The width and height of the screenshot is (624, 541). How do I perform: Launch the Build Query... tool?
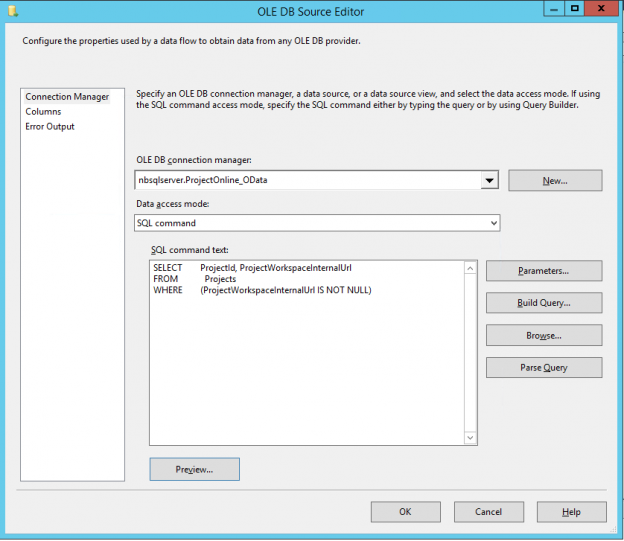coord(544,303)
